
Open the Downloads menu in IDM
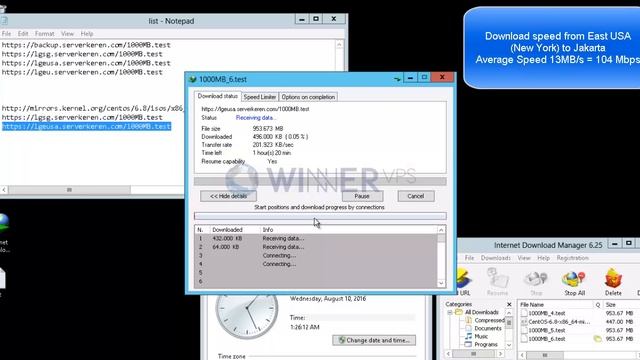tap(496, 258)
